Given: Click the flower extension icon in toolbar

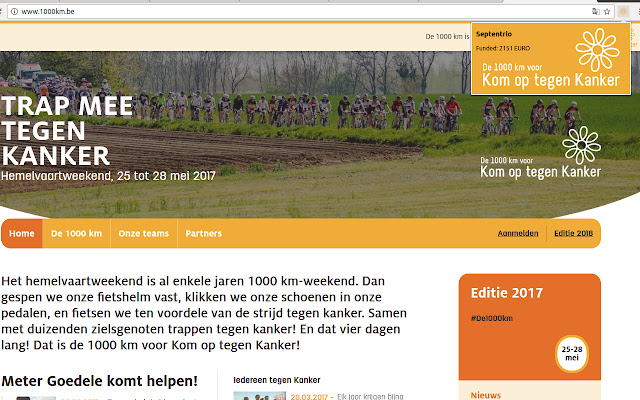Looking at the screenshot, I should click(623, 11).
